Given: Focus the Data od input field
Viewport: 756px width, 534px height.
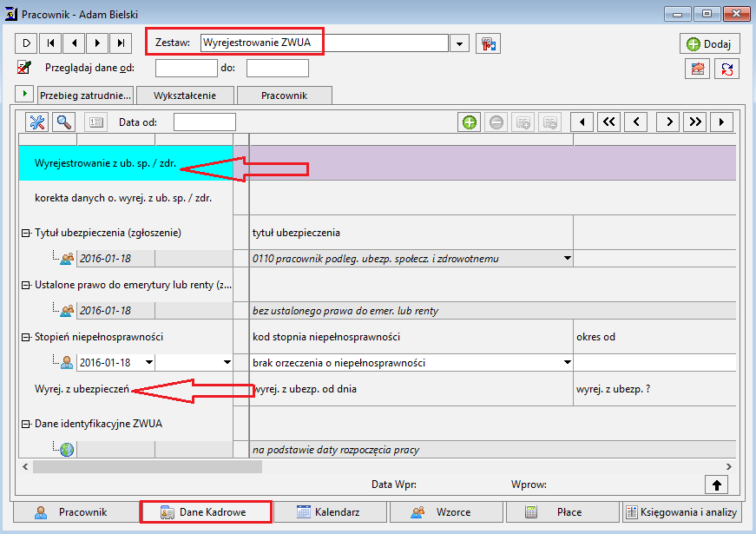Looking at the screenshot, I should pos(205,122).
